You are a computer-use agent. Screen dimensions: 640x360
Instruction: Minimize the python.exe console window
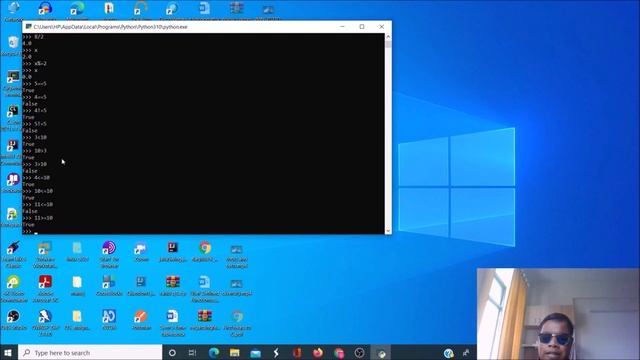[342, 27]
